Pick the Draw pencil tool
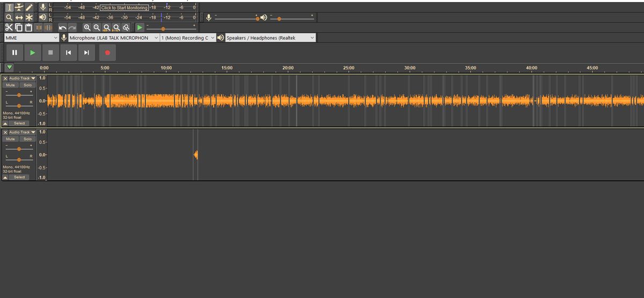Image resolution: width=644 pixels, height=298 pixels. [x=29, y=7]
